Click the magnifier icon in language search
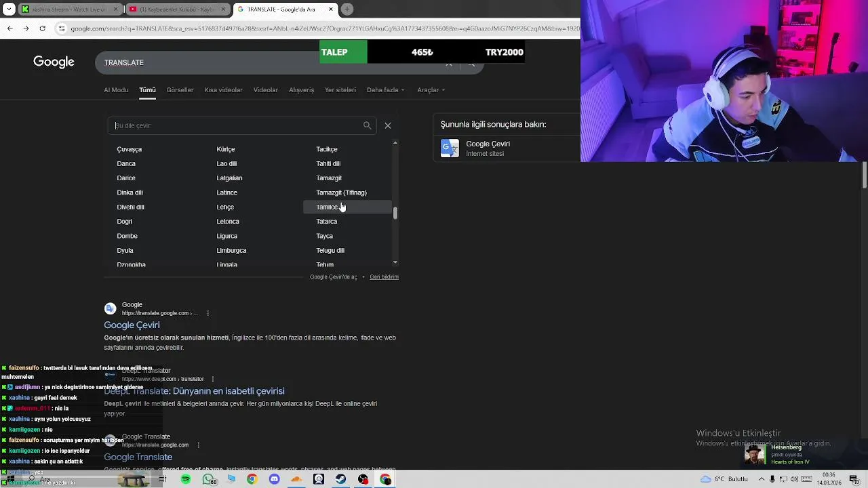Image resolution: width=868 pixels, height=488 pixels. coord(367,125)
